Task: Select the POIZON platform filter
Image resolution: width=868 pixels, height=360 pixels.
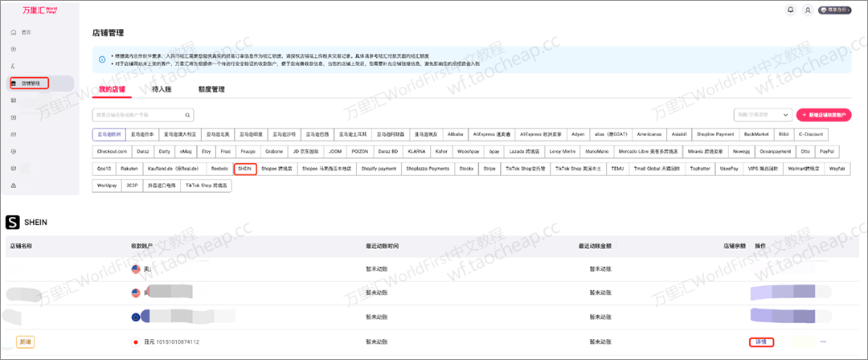Action: (360, 151)
